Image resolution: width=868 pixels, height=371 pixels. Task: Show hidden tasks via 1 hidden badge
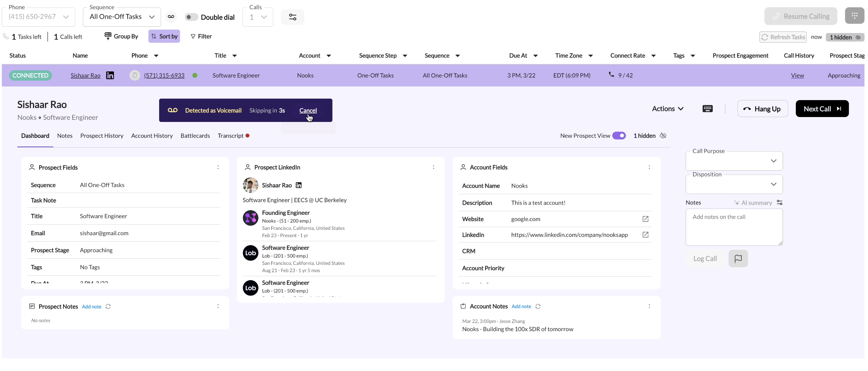pos(845,37)
